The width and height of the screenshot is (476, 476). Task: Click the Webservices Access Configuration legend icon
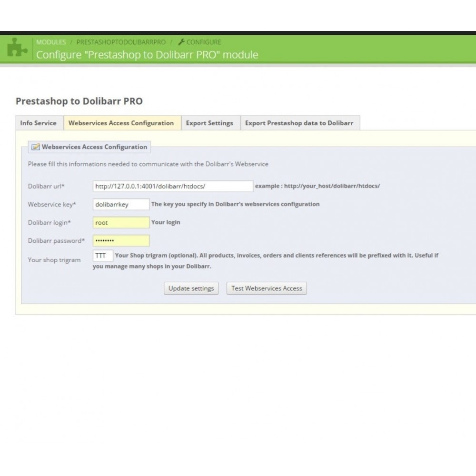[x=36, y=147]
